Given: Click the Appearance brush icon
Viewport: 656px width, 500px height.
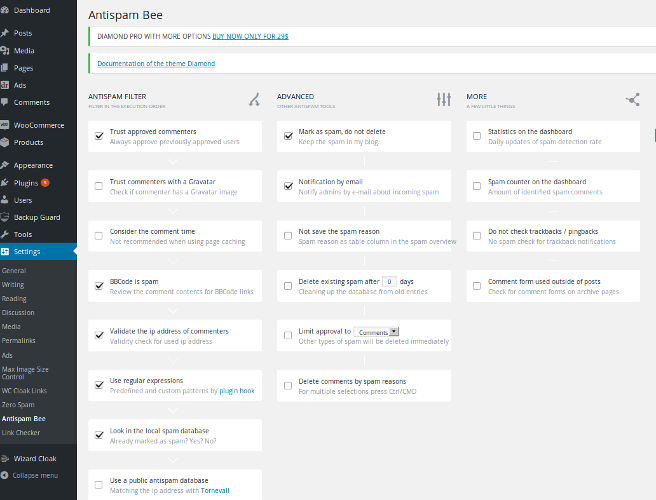Looking at the screenshot, I should pos(5,165).
